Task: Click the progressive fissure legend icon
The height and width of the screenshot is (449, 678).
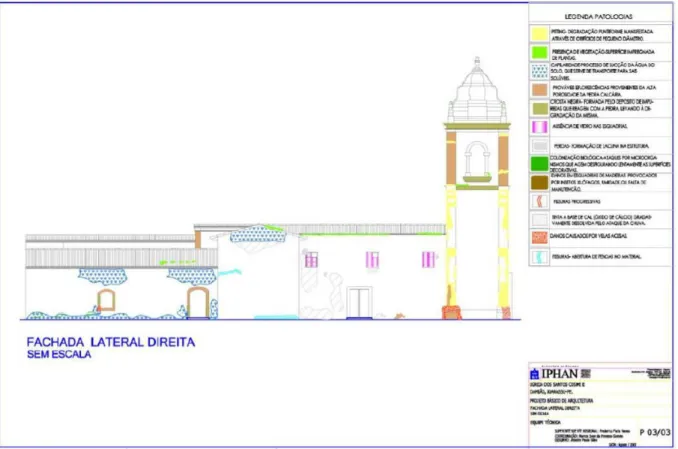Action: 539,201
